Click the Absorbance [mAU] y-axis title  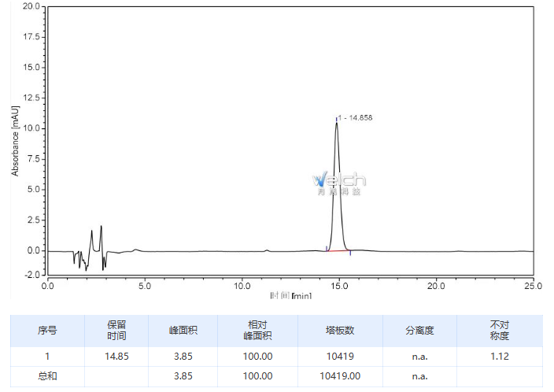(x=15, y=140)
